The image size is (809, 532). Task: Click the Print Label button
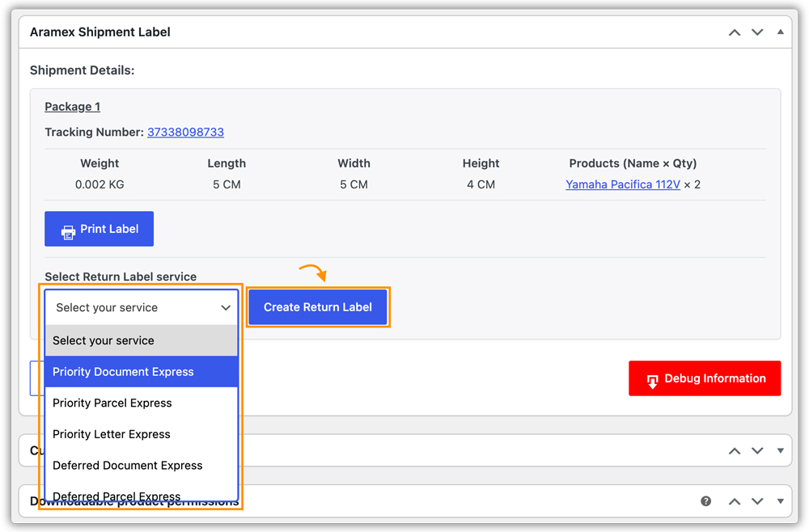pos(99,229)
